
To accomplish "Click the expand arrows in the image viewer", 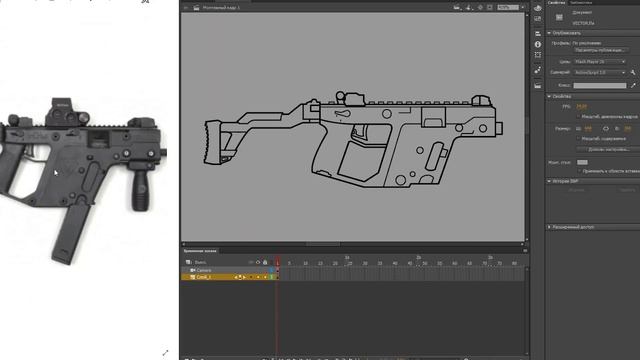I will [x=165, y=353].
